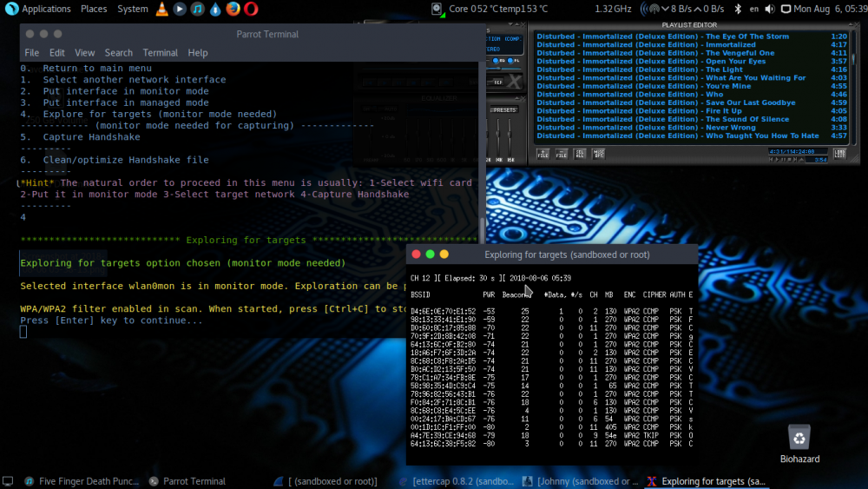Open the volume speaker icon
Viewport: 868px width, 489px height.
click(x=769, y=9)
